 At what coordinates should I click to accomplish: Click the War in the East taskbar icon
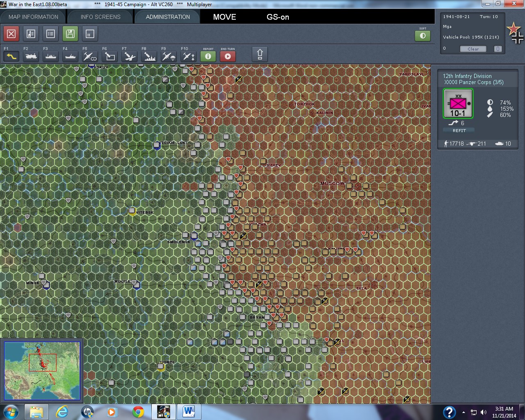(x=164, y=412)
